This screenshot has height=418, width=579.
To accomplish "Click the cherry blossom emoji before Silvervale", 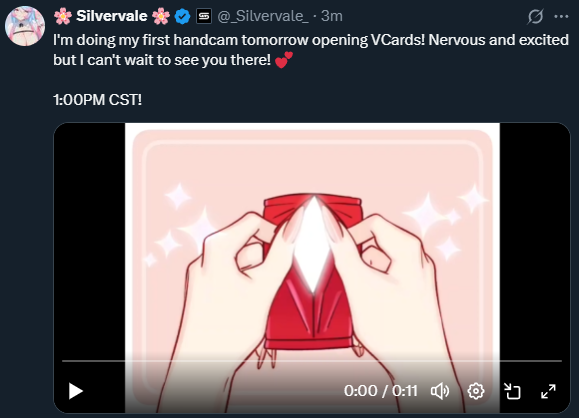I will coord(63,16).
